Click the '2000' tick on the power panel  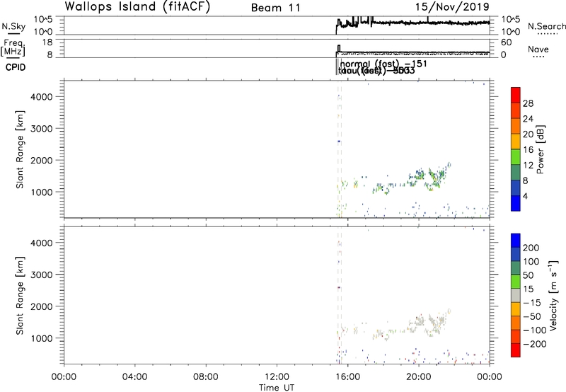(41, 160)
